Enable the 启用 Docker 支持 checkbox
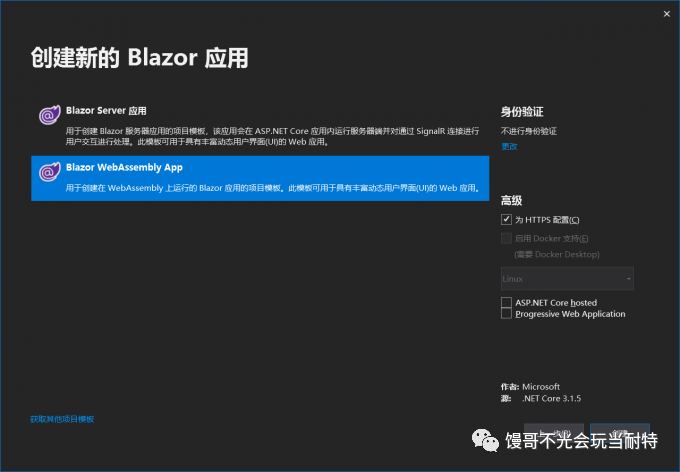The height and width of the screenshot is (472, 680). pyautogui.click(x=506, y=238)
